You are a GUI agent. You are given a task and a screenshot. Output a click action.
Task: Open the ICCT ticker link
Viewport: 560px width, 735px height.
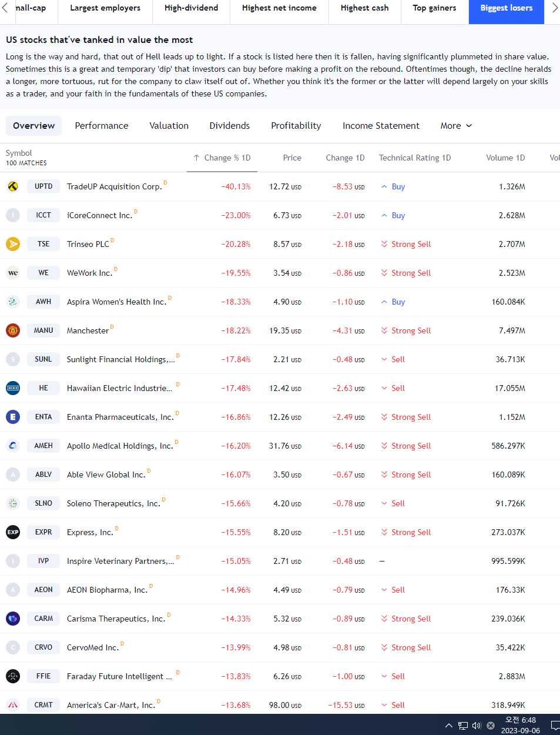(43, 215)
